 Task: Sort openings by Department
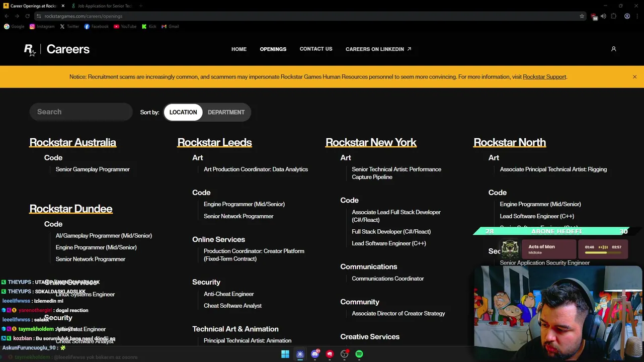click(226, 112)
